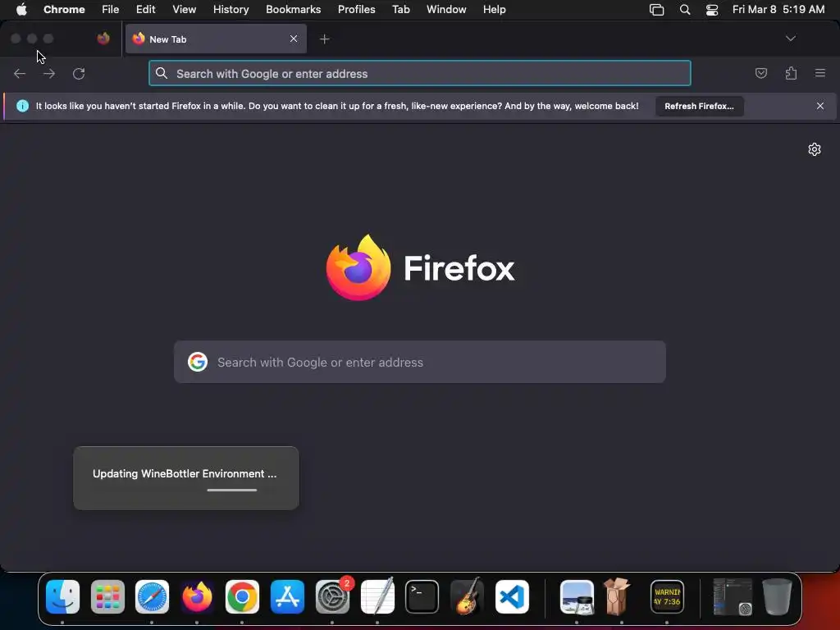Click the Refresh Firefox... button
This screenshot has width=840, height=630.
coord(699,106)
